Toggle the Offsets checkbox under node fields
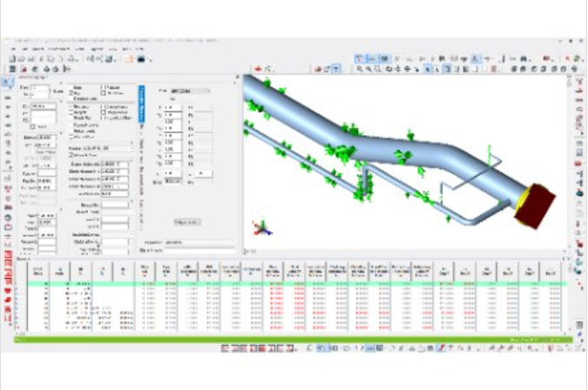The image size is (588, 390). point(33,127)
